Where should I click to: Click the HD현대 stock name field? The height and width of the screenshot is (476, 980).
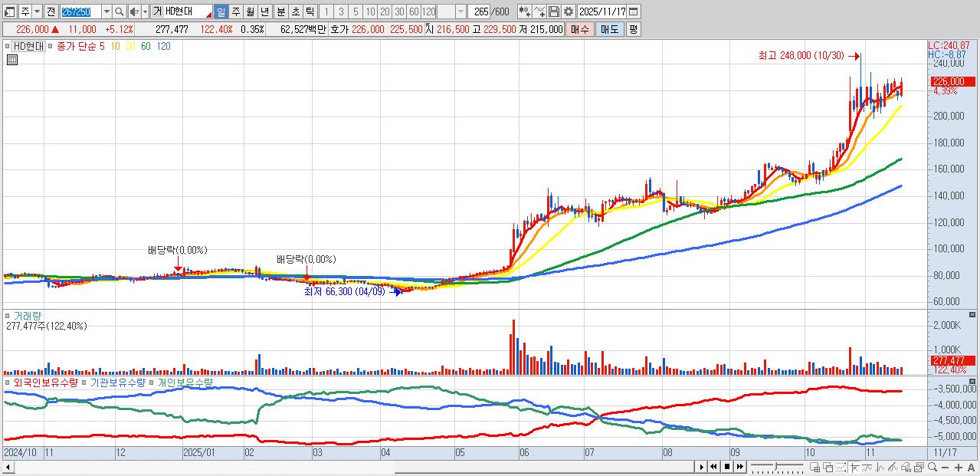(188, 11)
